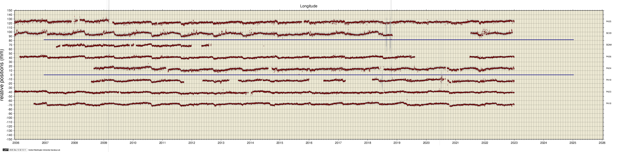Select the SC03 station label
644x152 pixels.
click(x=608, y=33)
